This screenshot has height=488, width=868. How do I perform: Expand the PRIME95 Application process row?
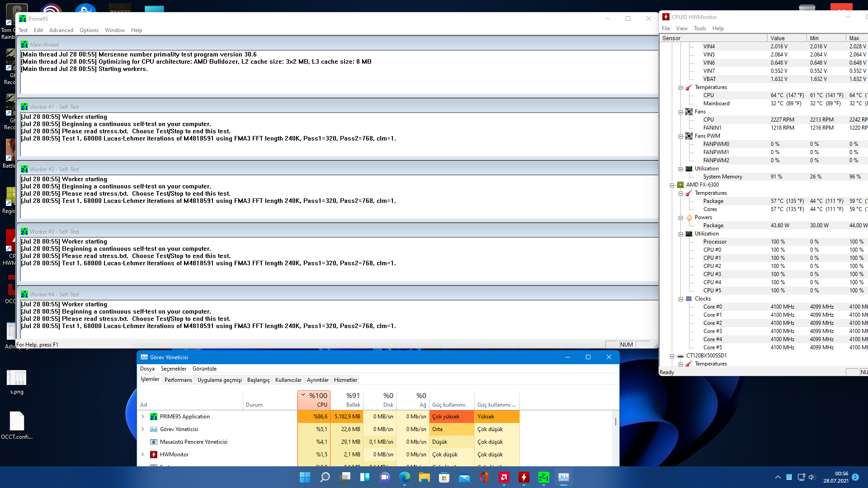click(143, 417)
